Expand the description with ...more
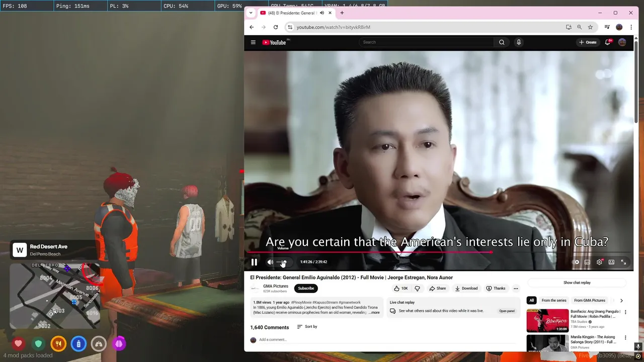Viewport: 644px width, 362px height. tap(374, 313)
